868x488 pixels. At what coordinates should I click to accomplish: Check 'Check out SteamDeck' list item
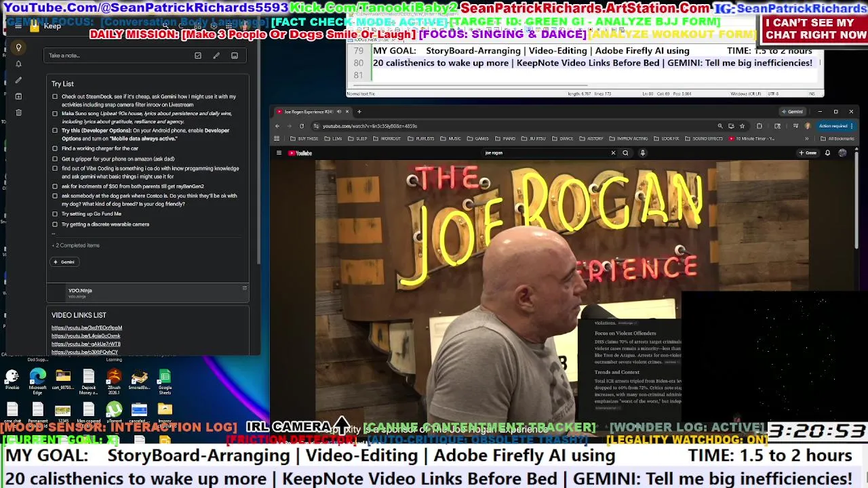(x=55, y=97)
